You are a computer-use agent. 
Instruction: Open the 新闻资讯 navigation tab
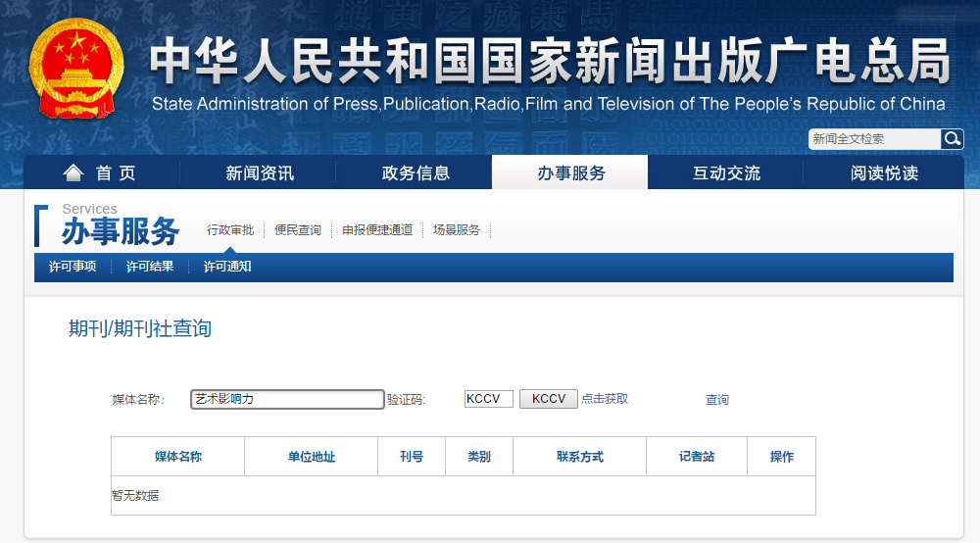pyautogui.click(x=260, y=173)
